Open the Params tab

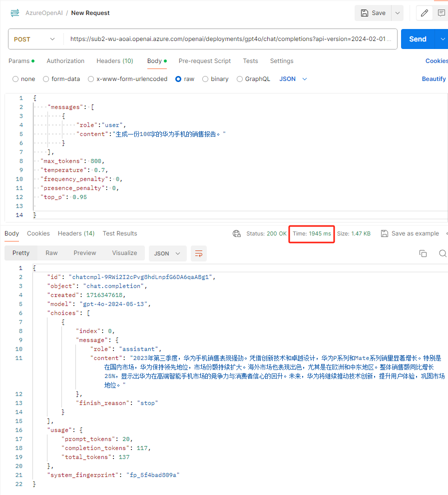coord(21,61)
